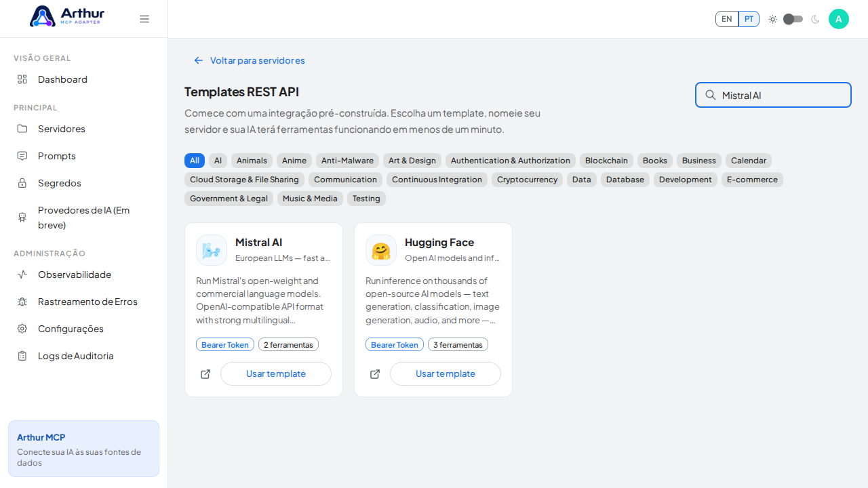Click the Prompts message icon
868x488 pixels.
pos(22,156)
